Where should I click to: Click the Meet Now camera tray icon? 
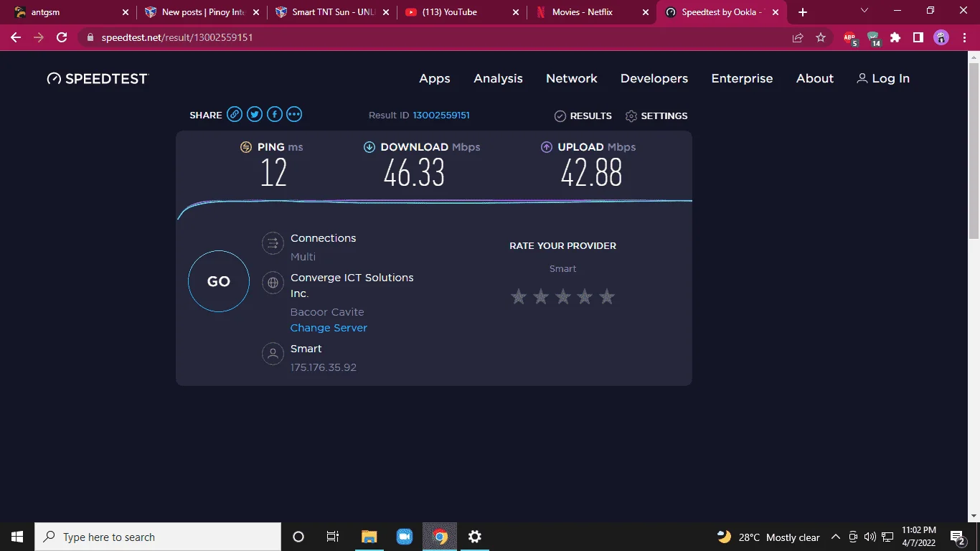click(853, 537)
